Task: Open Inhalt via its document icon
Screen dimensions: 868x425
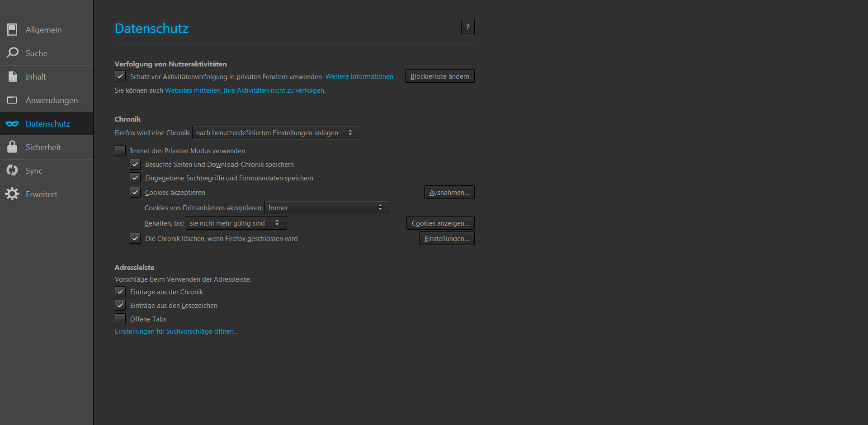Action: point(12,77)
